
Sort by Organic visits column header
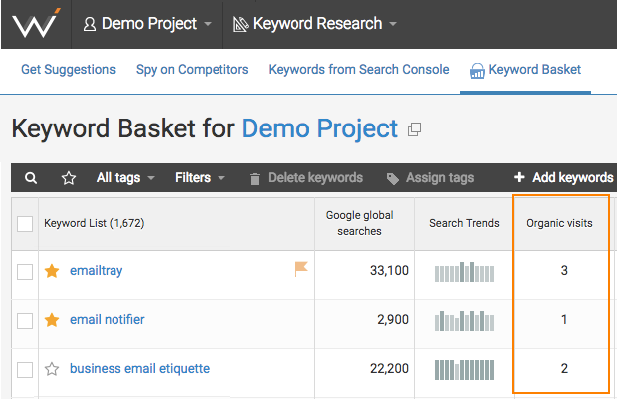[559, 223]
